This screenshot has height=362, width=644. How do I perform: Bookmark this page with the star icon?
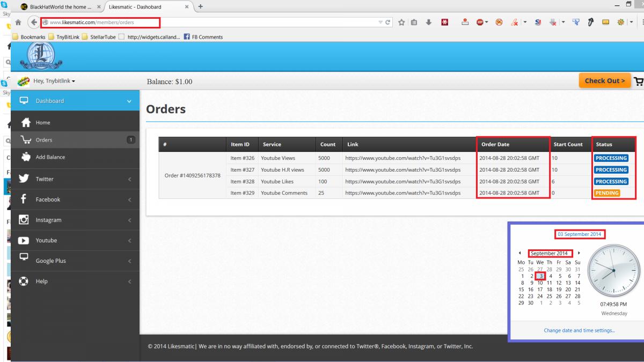(401, 23)
